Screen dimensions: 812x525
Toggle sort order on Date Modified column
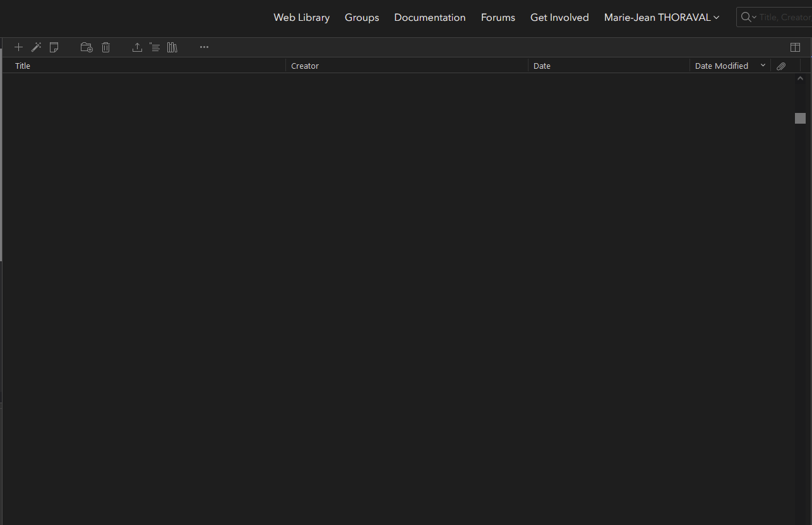pos(730,66)
